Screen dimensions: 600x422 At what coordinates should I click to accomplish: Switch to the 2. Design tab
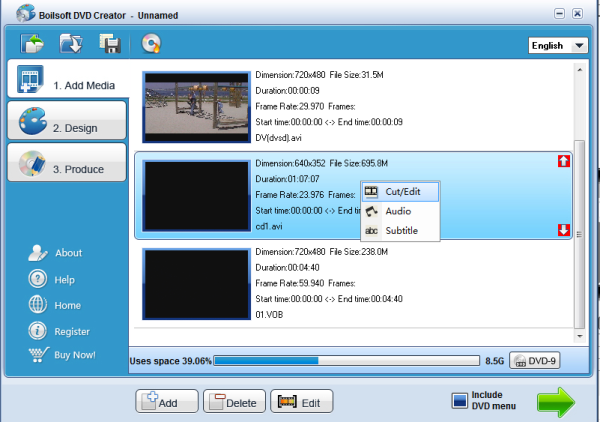pos(66,127)
